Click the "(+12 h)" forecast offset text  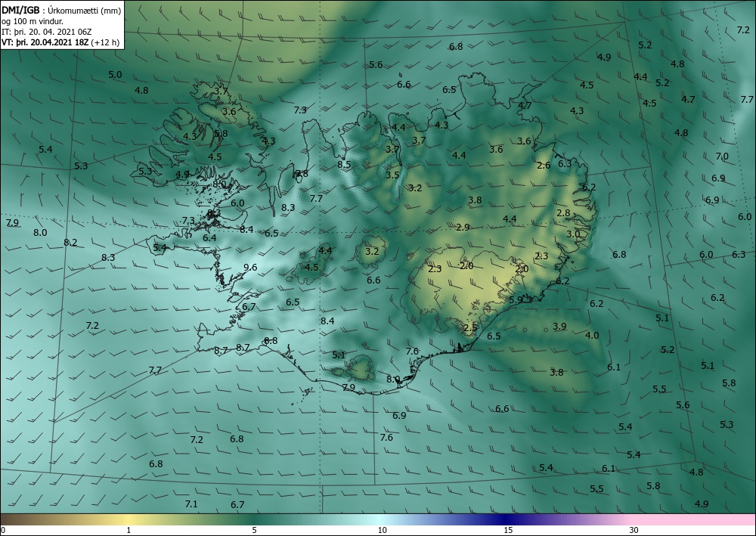[104, 42]
